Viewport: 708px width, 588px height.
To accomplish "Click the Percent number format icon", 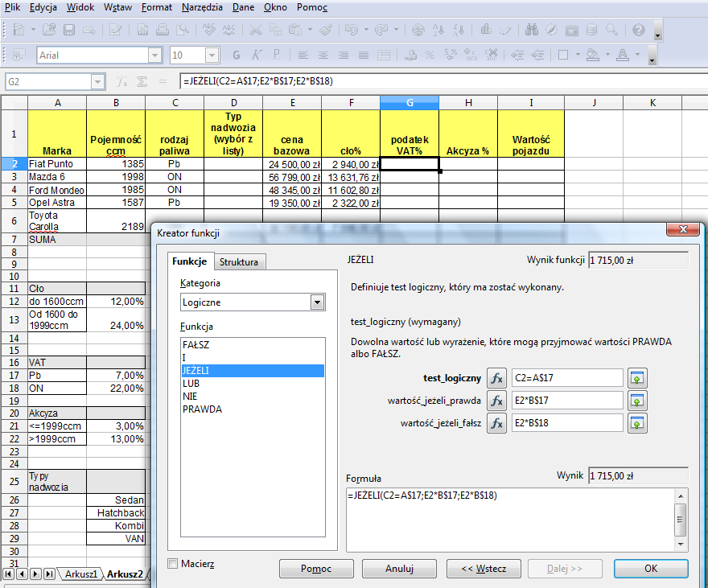I will pos(430,55).
